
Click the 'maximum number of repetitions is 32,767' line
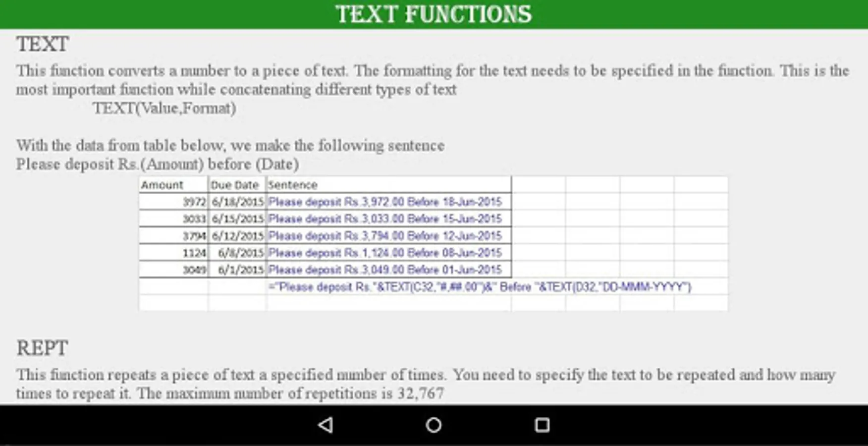click(230, 393)
